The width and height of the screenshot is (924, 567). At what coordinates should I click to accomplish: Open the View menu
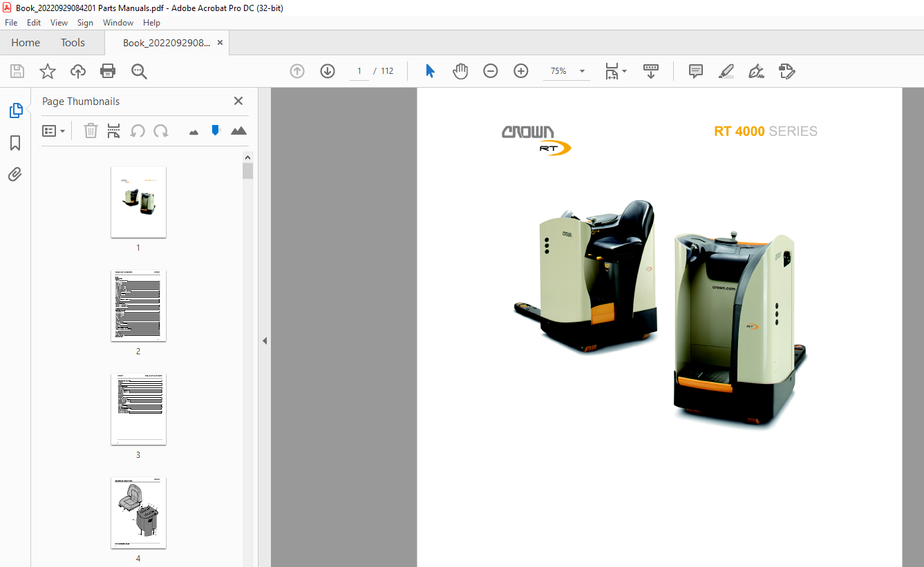pyautogui.click(x=59, y=23)
